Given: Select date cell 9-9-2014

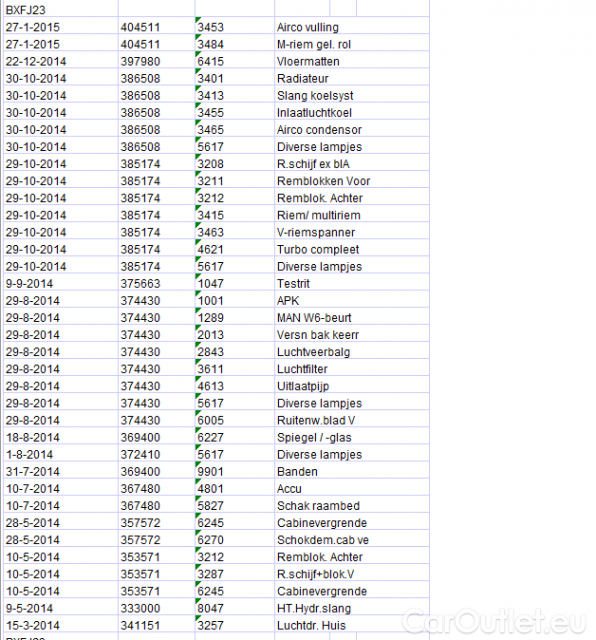Looking at the screenshot, I should click(61, 282).
